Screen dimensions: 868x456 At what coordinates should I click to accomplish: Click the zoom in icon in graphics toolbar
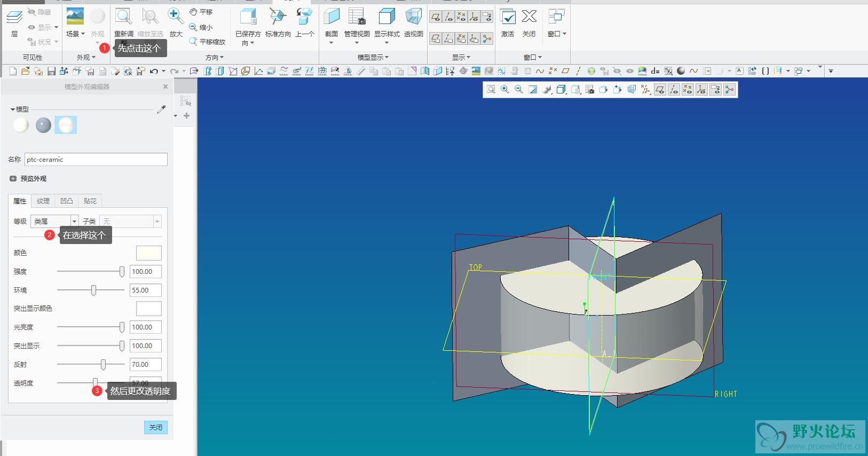505,90
